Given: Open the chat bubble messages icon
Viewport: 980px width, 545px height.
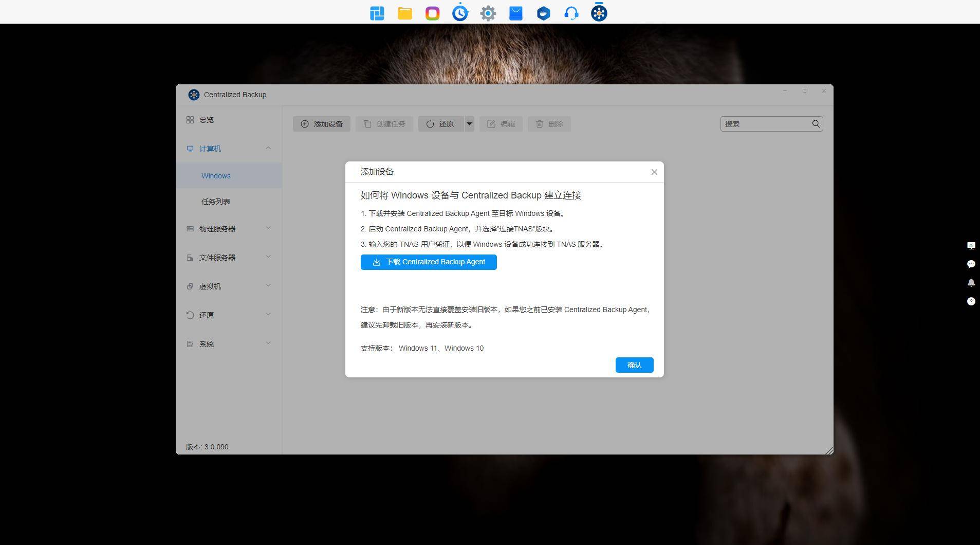Looking at the screenshot, I should point(971,264).
